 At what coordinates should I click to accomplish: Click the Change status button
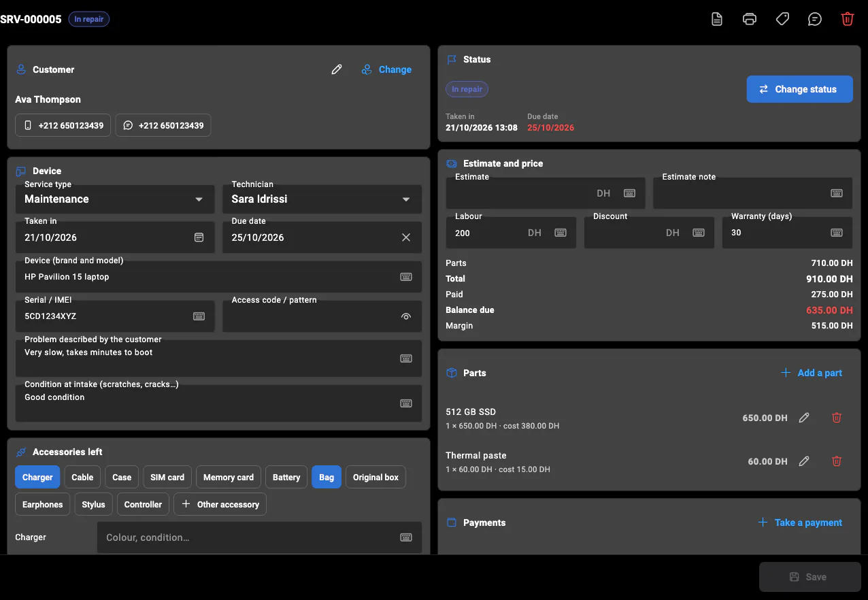799,89
